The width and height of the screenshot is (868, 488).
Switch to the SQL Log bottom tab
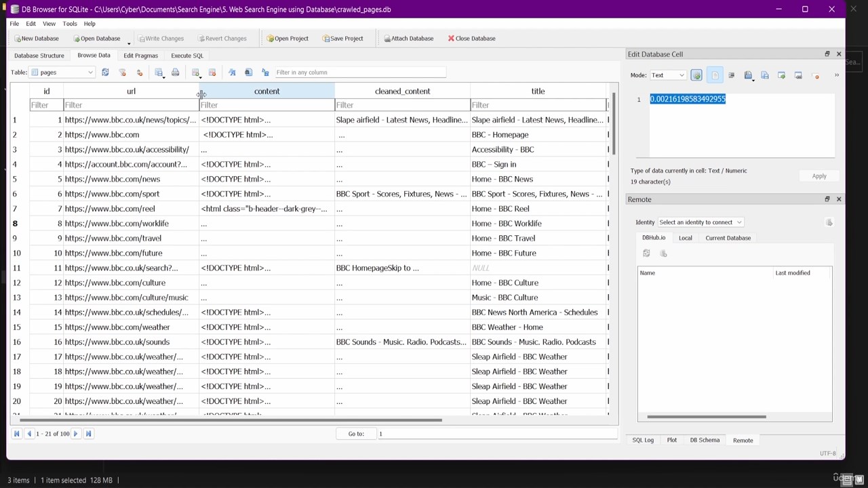point(643,441)
